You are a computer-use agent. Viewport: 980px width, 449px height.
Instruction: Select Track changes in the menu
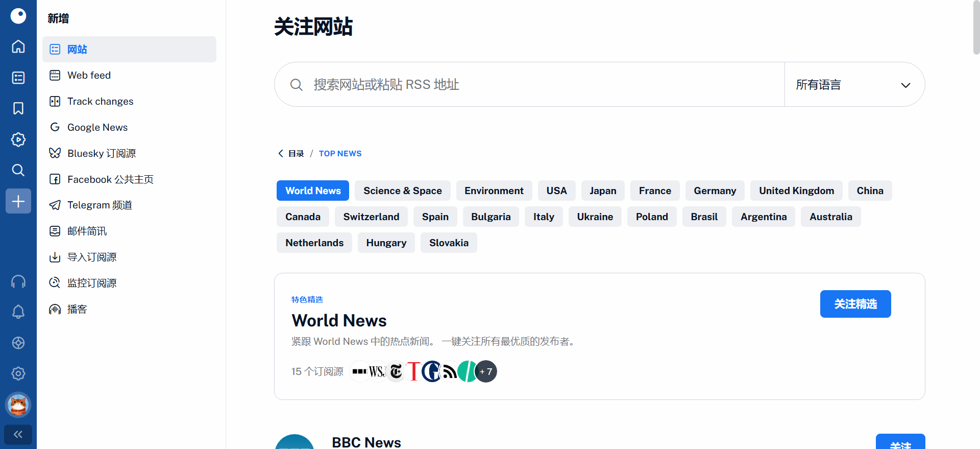click(x=100, y=101)
